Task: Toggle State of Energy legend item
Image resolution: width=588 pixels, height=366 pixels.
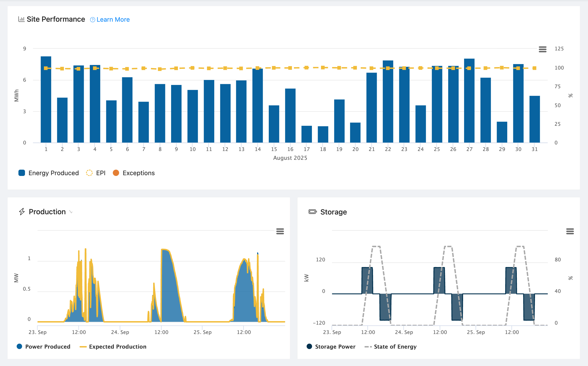Action: pyautogui.click(x=395, y=347)
